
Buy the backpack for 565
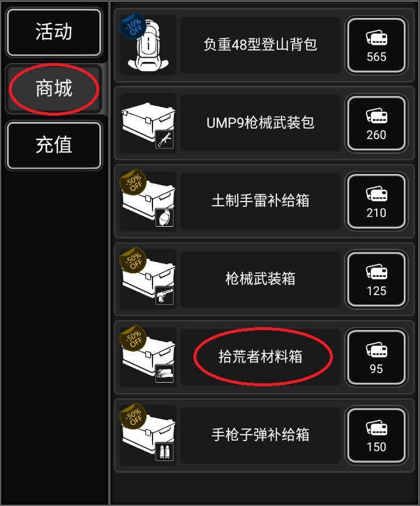(376, 46)
